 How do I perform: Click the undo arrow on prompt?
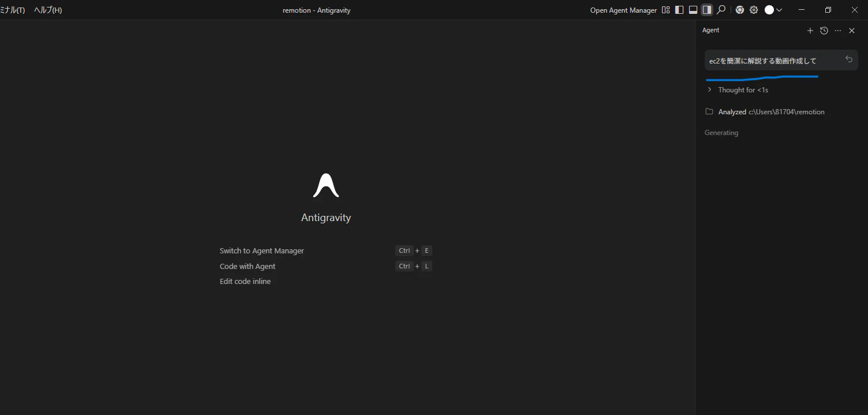coord(848,59)
